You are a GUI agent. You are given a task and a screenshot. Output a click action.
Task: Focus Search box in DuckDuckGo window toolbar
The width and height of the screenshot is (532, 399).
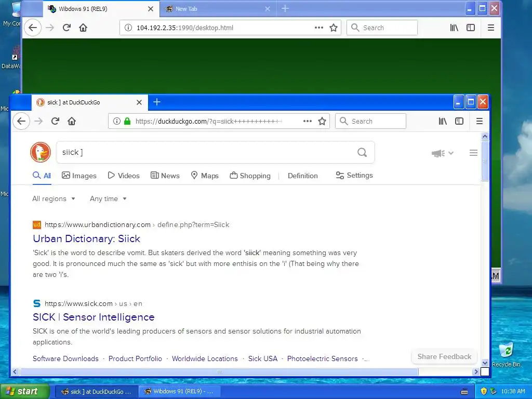pyautogui.click(x=370, y=121)
